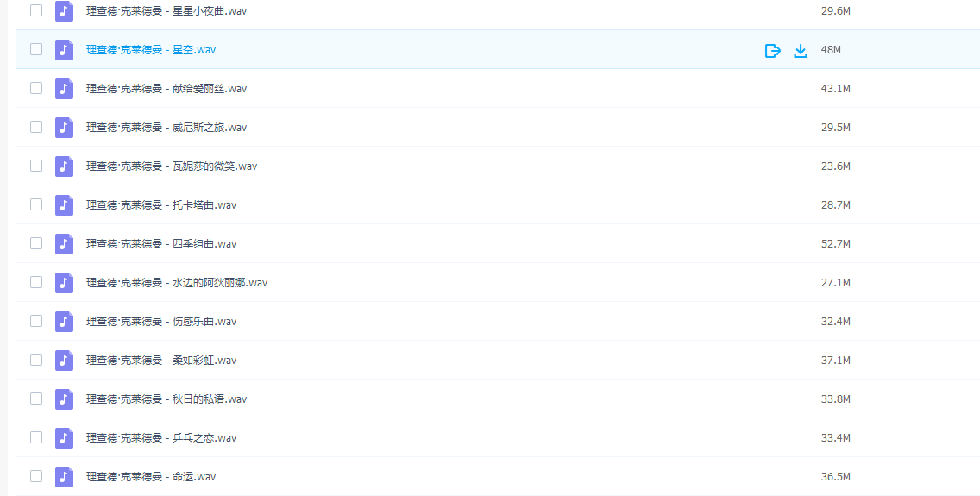This screenshot has width=980, height=496.
Task: Click the 43.1M file size value
Action: 836,88
